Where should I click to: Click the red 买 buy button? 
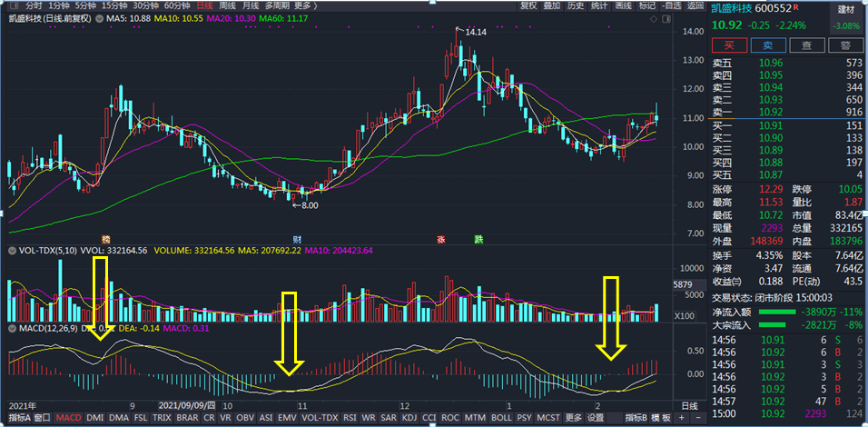point(729,45)
